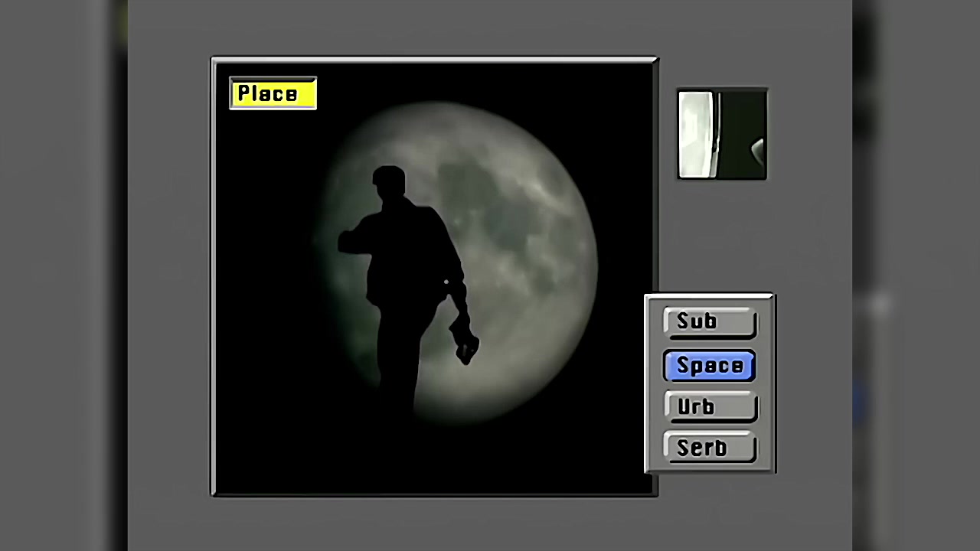Image resolution: width=980 pixels, height=551 pixels.
Task: Pick the Urb option
Action: [x=710, y=407]
